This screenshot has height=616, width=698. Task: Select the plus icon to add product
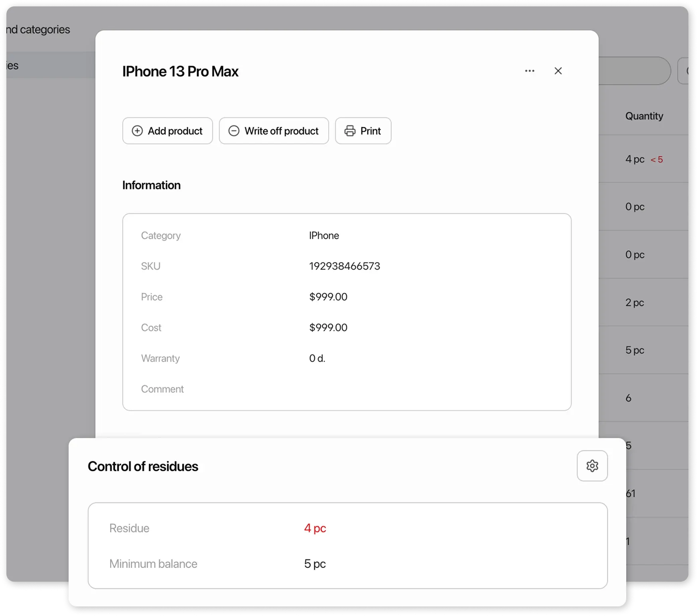pos(137,131)
